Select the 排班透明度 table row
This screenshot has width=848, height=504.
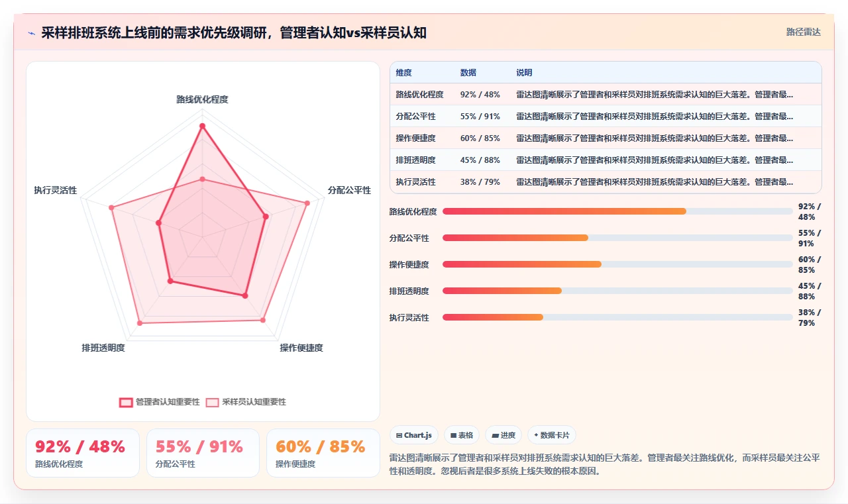tap(606, 160)
